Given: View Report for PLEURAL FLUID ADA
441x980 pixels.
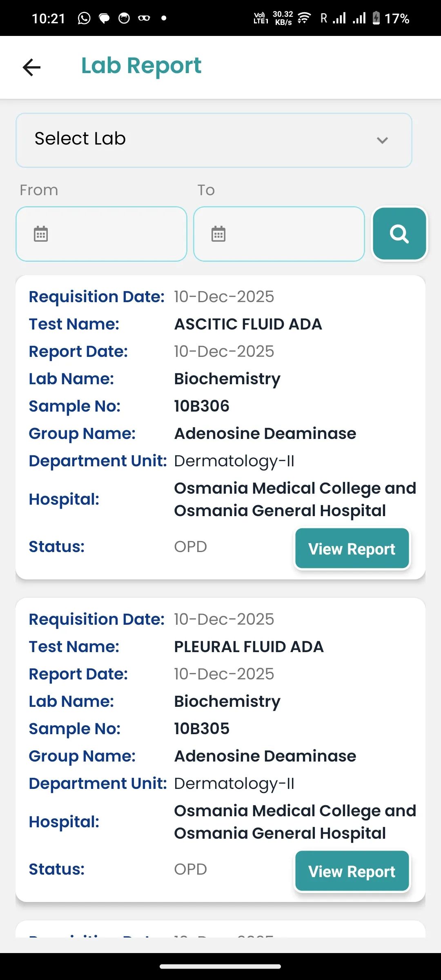Looking at the screenshot, I should [352, 871].
